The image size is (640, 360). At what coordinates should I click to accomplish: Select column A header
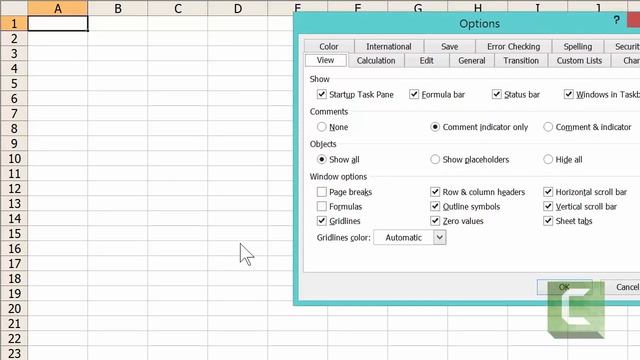58,8
